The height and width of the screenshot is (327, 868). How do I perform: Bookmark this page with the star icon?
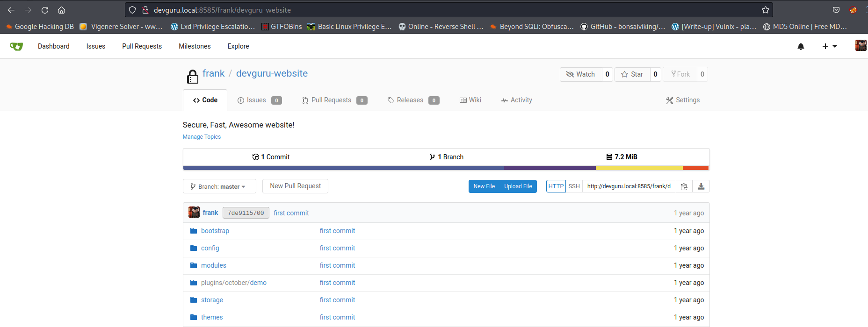tap(765, 10)
